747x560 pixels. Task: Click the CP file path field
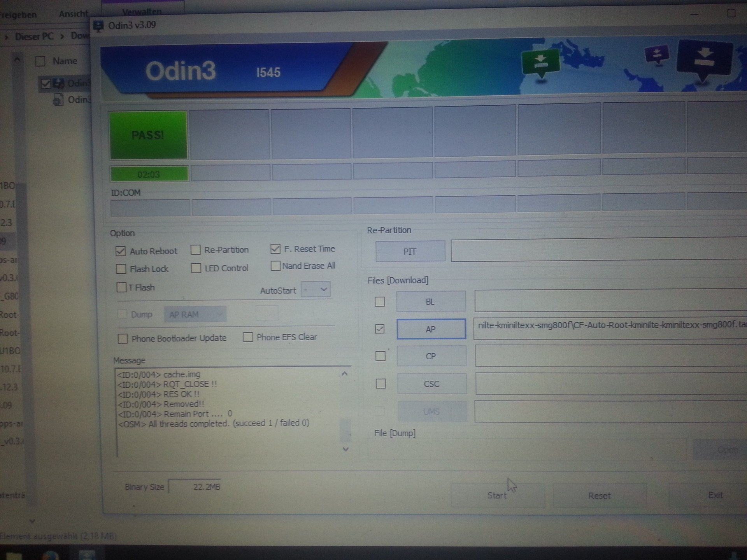coord(611,355)
